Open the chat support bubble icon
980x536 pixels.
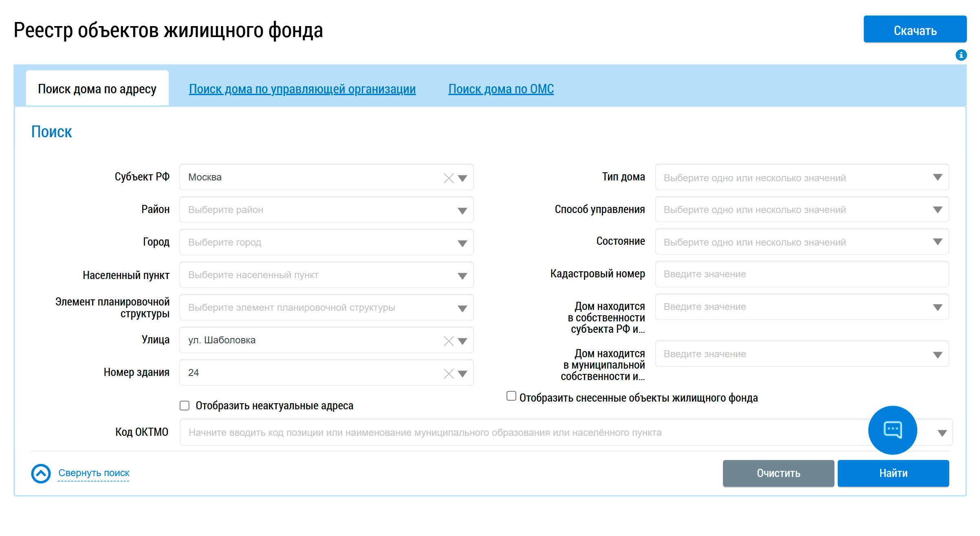pyautogui.click(x=892, y=430)
